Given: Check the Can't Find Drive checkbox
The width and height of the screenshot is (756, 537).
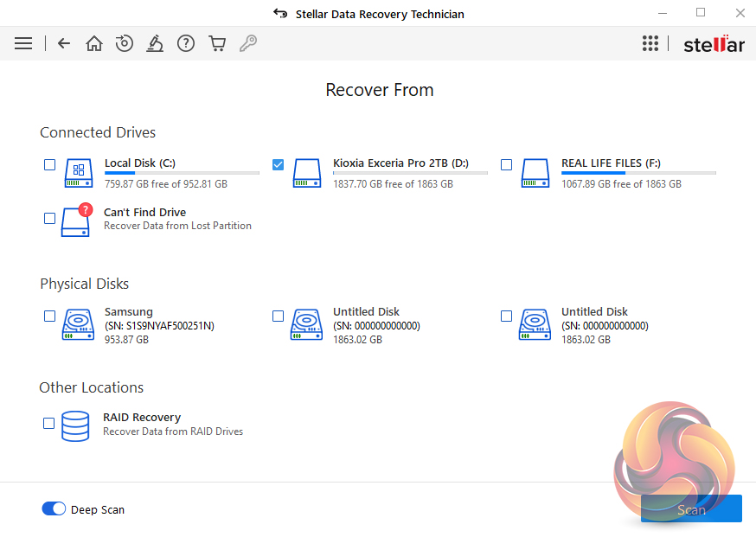Looking at the screenshot, I should 49,219.
